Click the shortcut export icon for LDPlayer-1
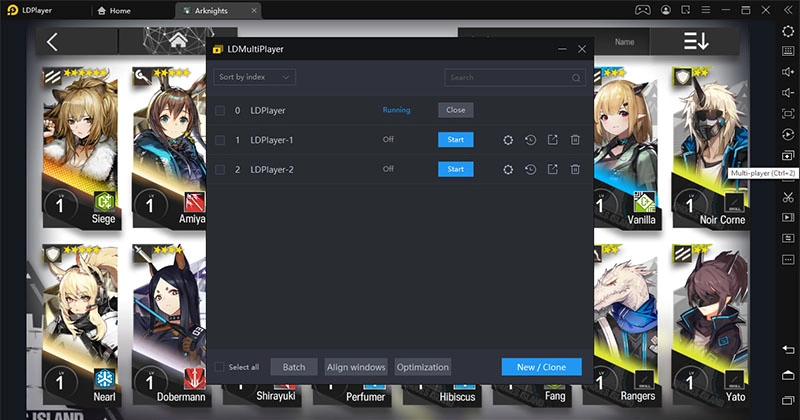The image size is (800, 420). (553, 140)
